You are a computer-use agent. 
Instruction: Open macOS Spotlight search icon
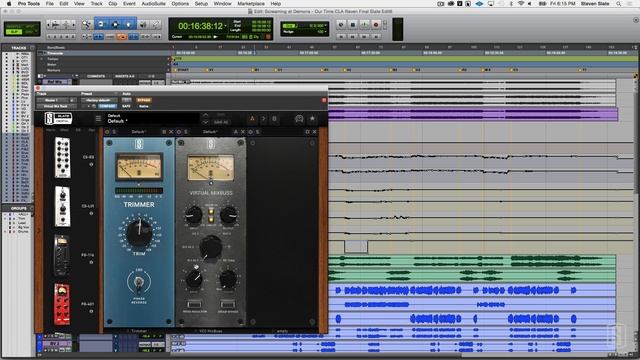619,4
